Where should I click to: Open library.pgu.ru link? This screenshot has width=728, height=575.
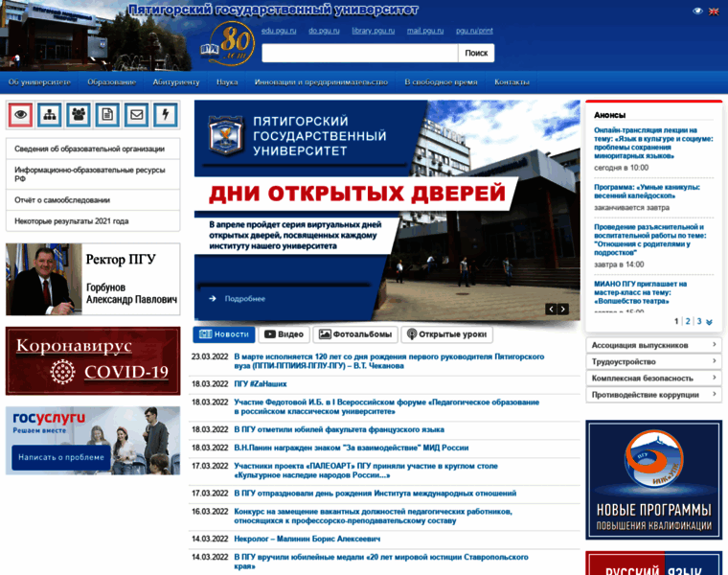(x=374, y=31)
